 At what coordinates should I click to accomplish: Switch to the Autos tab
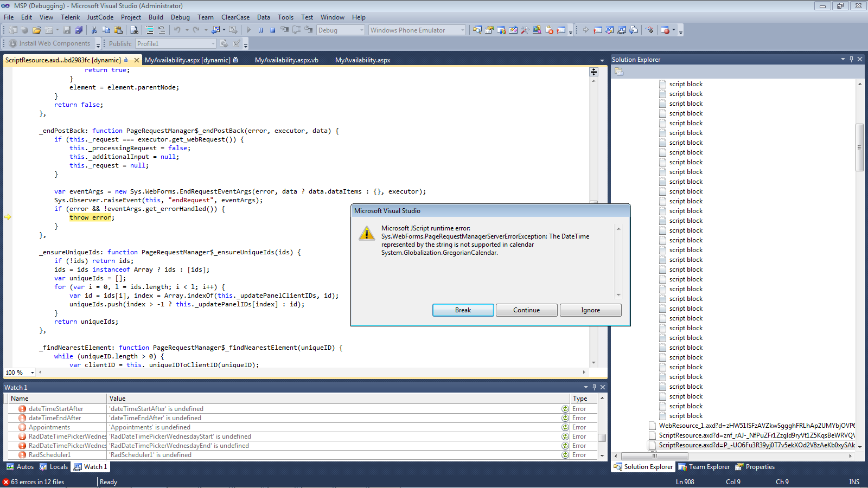[20, 467]
